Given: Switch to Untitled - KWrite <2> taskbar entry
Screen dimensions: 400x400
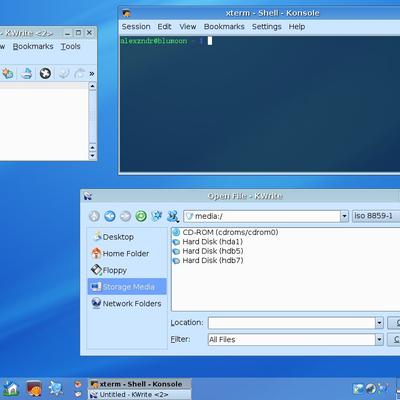Looking at the screenshot, I should [140, 394].
